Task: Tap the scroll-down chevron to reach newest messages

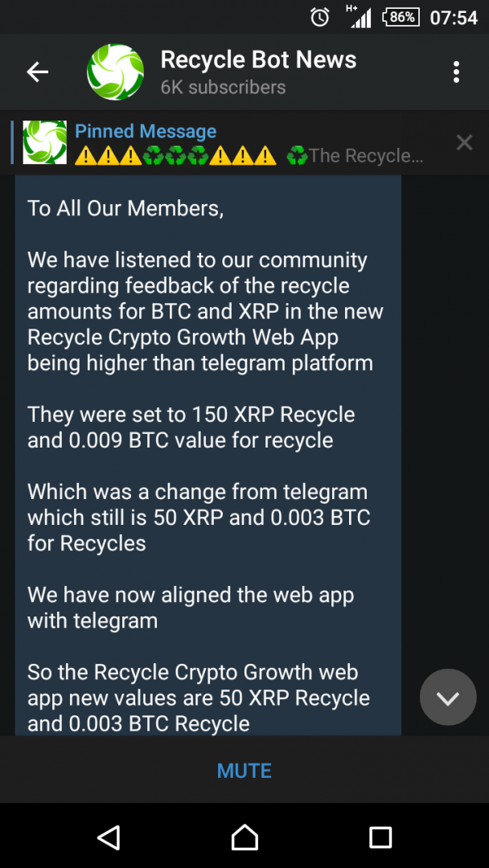Action: click(448, 697)
